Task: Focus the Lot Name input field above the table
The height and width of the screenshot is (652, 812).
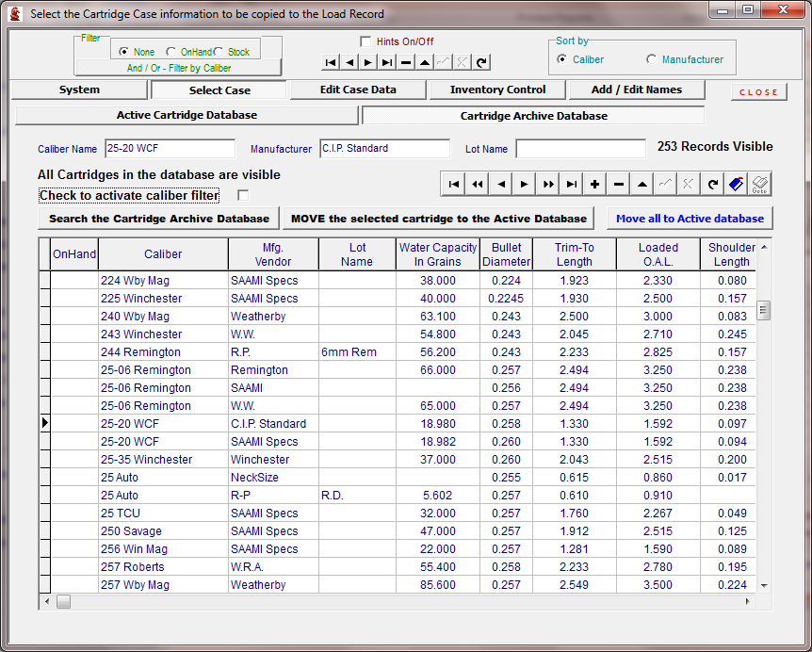Action: [581, 149]
